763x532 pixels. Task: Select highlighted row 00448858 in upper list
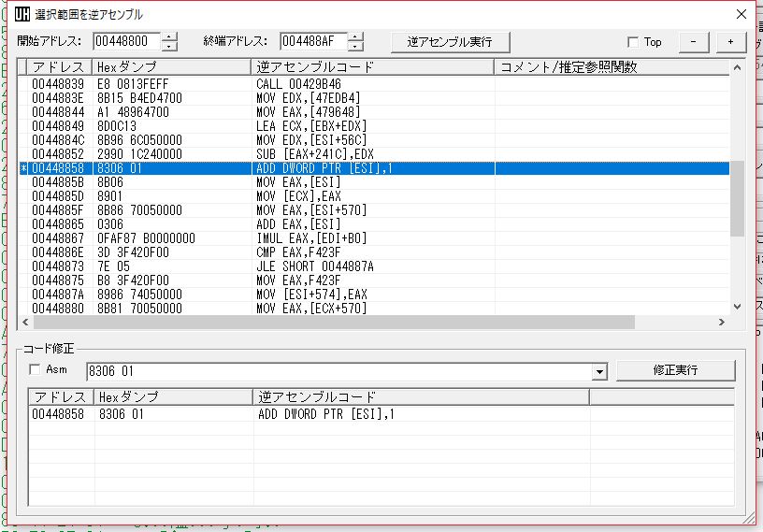coord(374,168)
